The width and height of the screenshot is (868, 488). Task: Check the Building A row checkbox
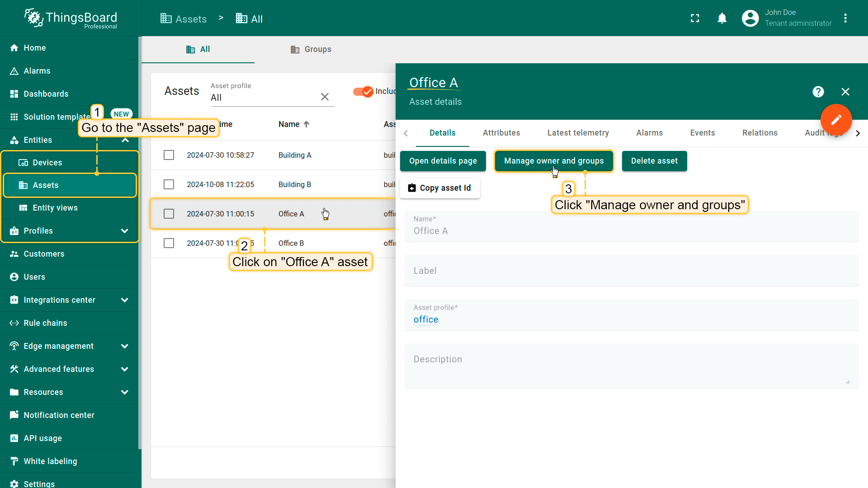(169, 155)
